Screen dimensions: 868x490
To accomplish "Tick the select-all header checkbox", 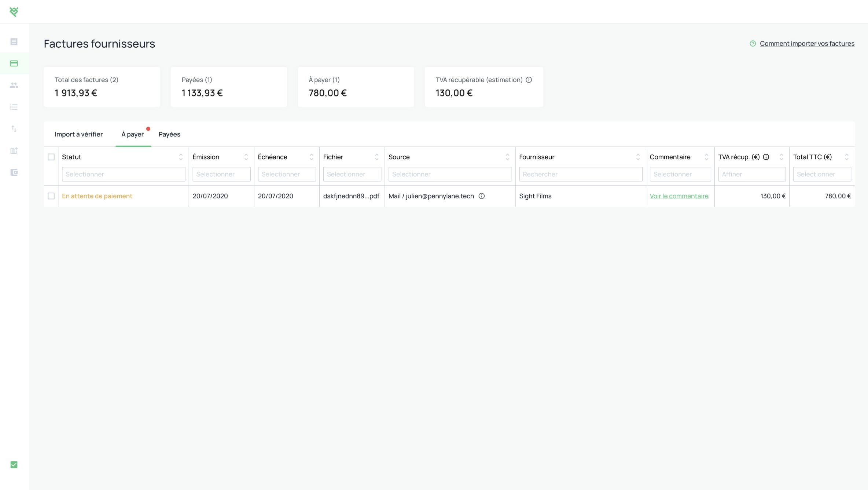I will [51, 157].
